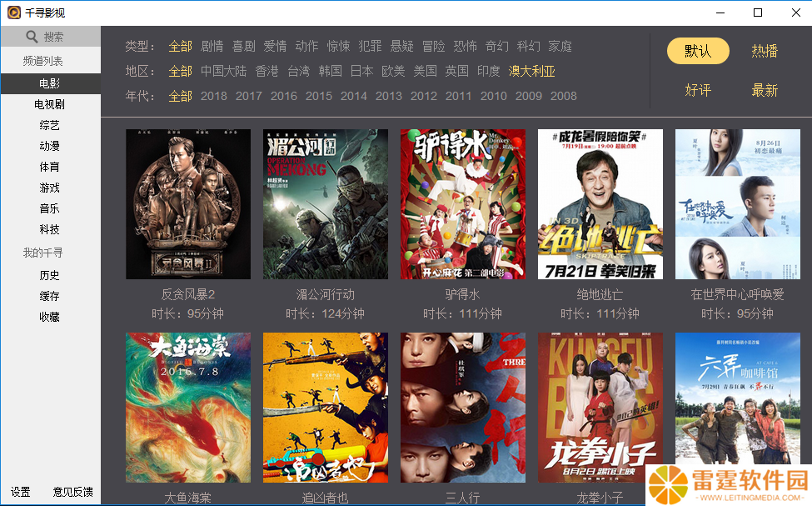
Task: Open the 大鱼海棠 movie poster
Action: (x=188, y=408)
